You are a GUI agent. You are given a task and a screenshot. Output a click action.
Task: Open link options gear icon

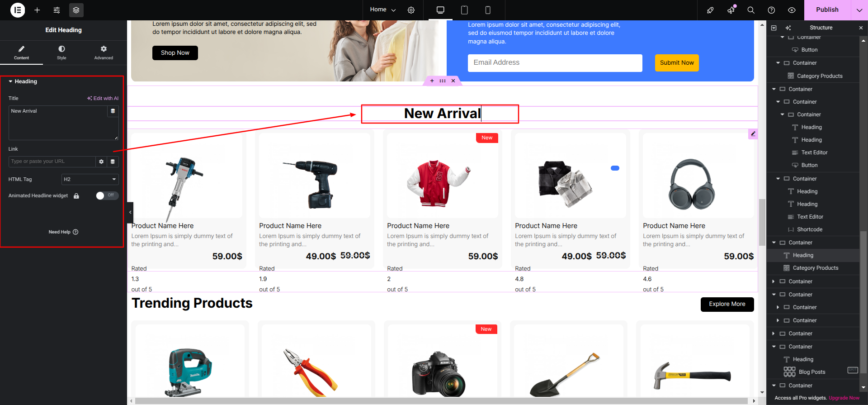[x=101, y=162]
